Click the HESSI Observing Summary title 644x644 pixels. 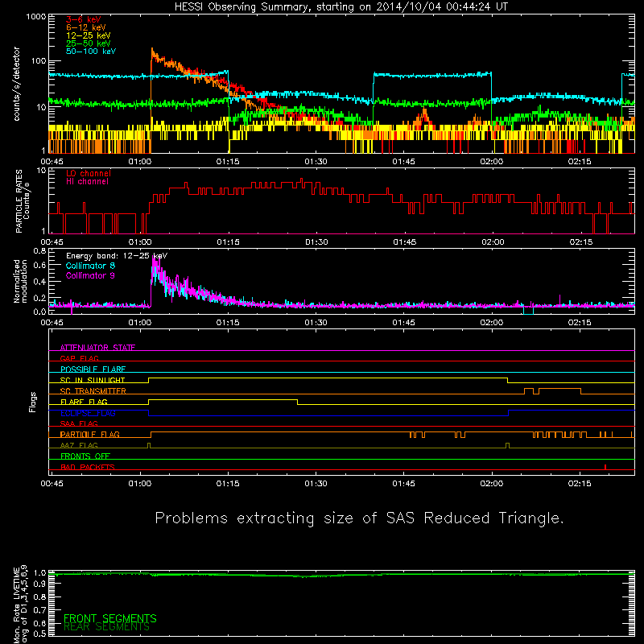tap(341, 7)
